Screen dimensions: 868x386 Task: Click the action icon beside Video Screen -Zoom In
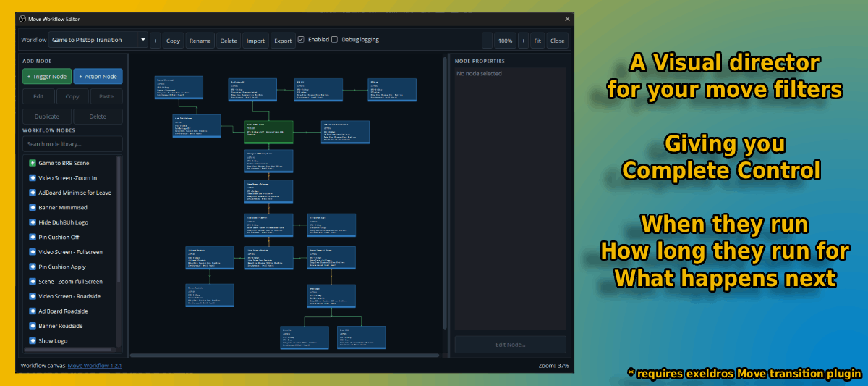pyautogui.click(x=33, y=177)
